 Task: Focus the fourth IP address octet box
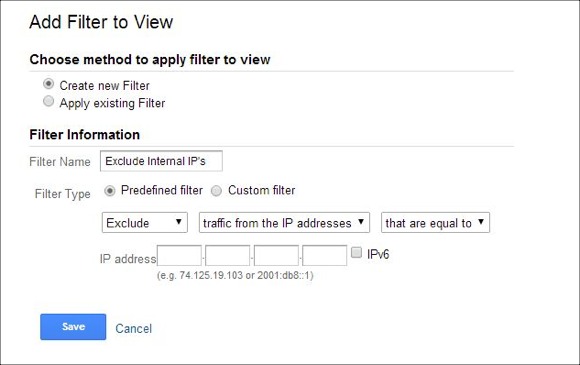pos(324,255)
